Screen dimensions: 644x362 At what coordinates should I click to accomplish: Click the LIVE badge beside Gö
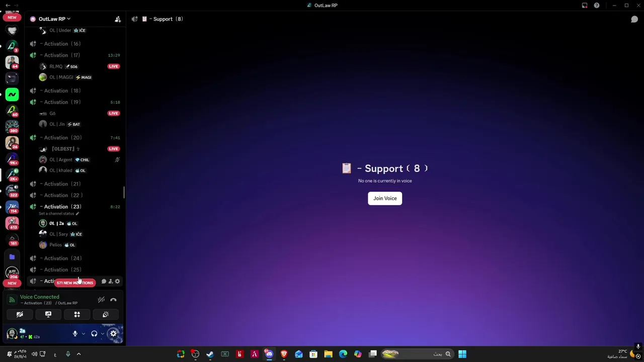pyautogui.click(x=114, y=113)
